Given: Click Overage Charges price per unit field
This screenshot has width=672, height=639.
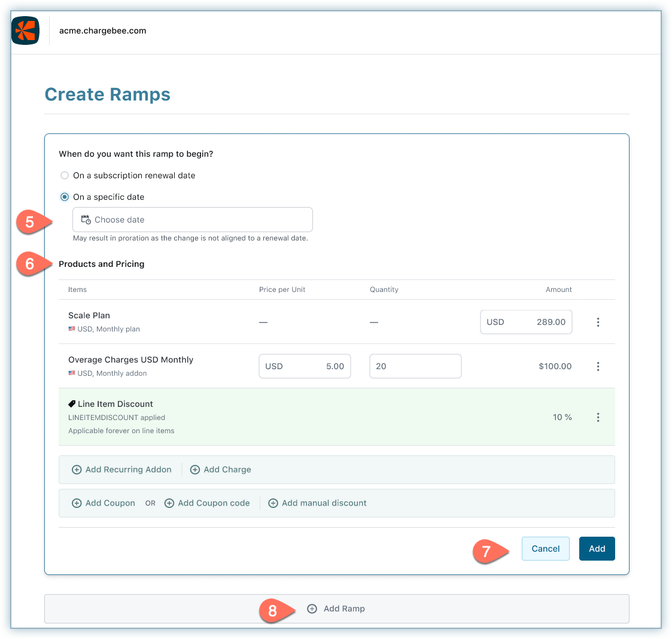Looking at the screenshot, I should [x=305, y=366].
